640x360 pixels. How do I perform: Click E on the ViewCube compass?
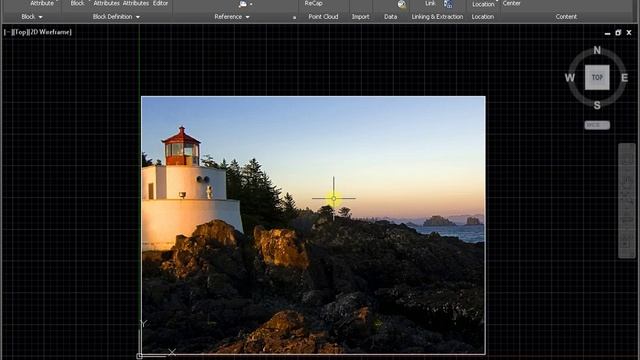[x=624, y=78]
